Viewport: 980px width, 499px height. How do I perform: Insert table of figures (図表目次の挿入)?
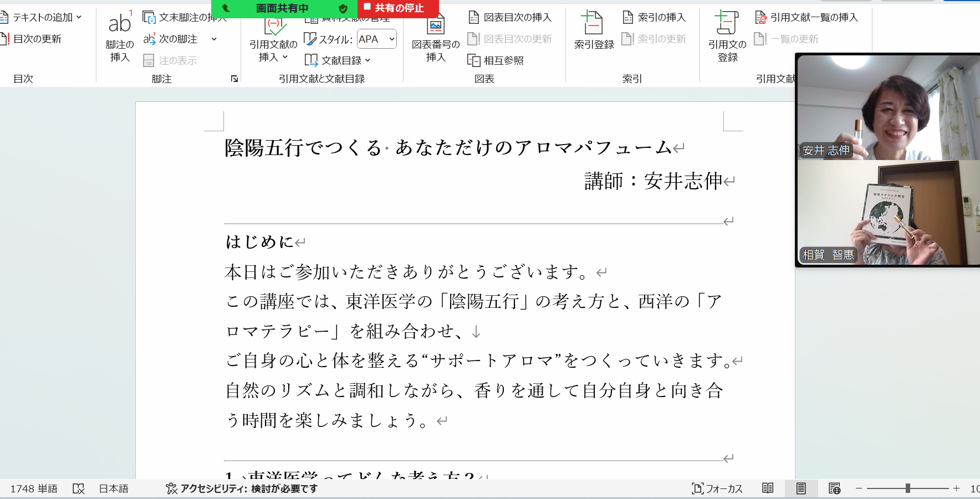511,18
